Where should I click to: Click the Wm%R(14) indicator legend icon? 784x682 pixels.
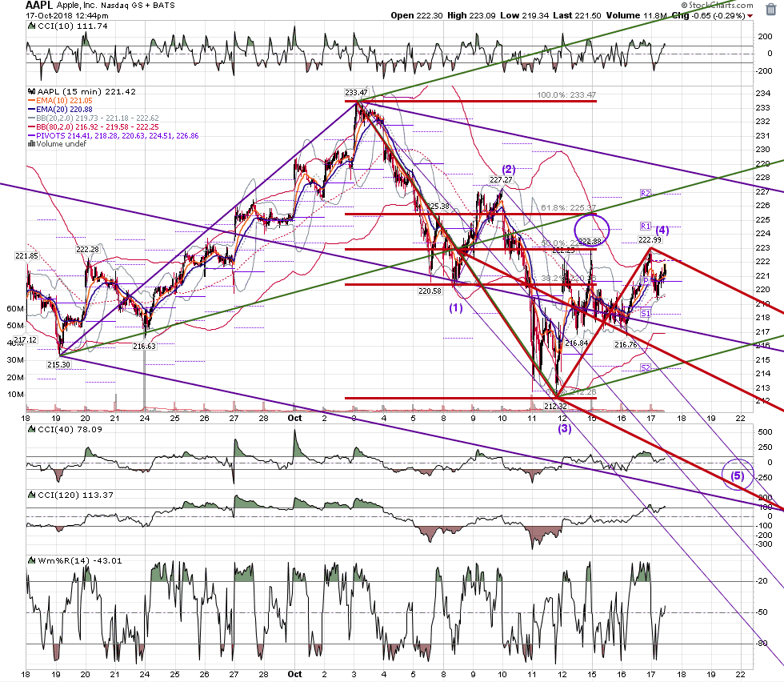pos(31,560)
